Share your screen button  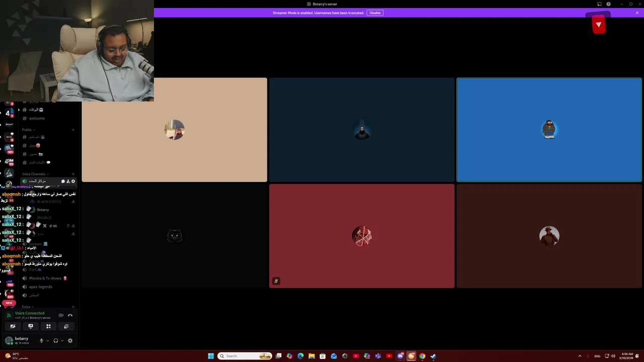tap(31, 326)
